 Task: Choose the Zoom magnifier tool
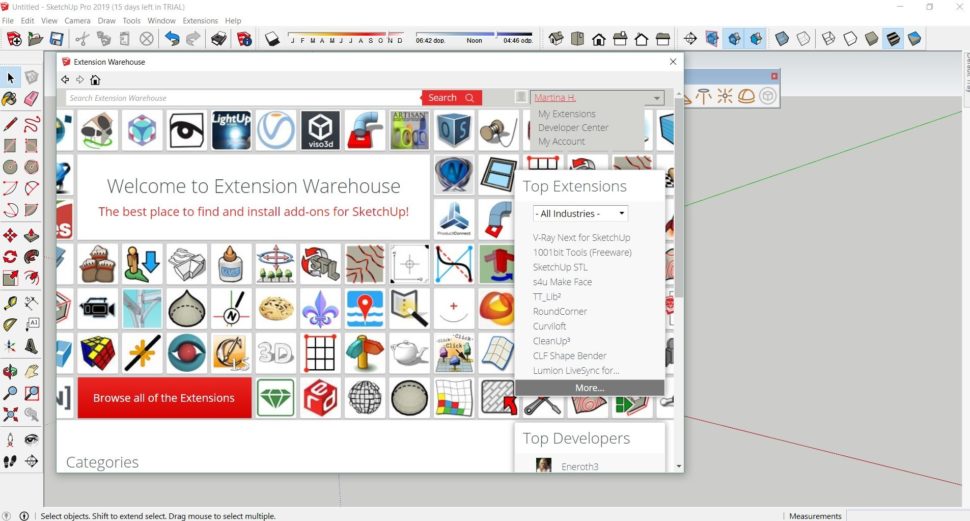(x=10, y=393)
